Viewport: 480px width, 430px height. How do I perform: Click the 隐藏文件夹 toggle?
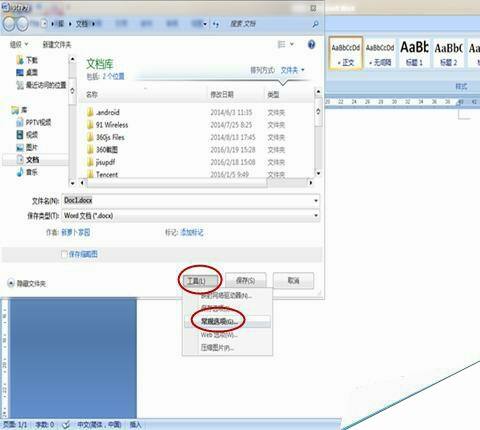coord(27,283)
